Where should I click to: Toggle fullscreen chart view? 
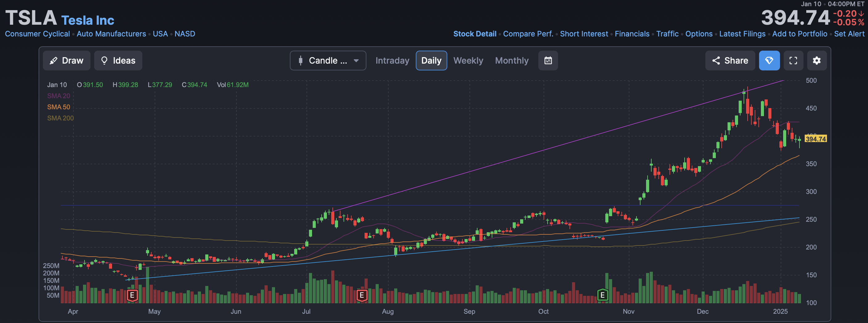pyautogui.click(x=793, y=61)
